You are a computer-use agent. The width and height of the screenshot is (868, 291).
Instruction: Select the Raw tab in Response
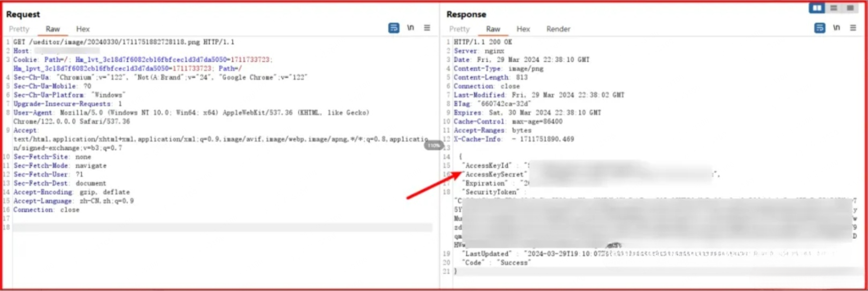[x=493, y=29]
